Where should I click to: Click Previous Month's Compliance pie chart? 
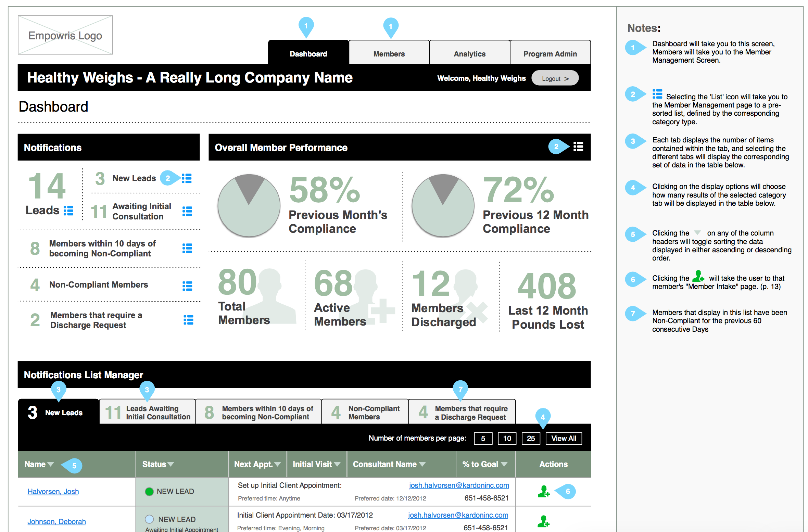coord(249,205)
